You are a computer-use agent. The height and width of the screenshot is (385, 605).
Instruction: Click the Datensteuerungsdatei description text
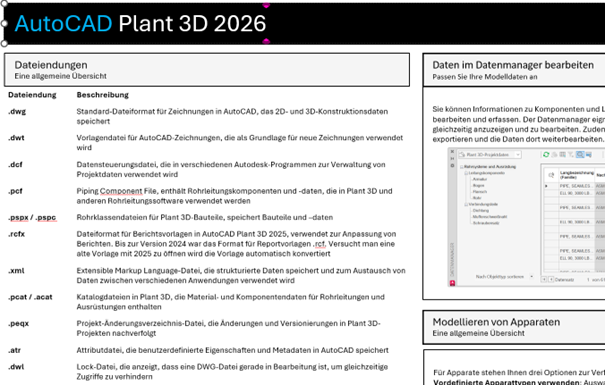tap(231, 169)
